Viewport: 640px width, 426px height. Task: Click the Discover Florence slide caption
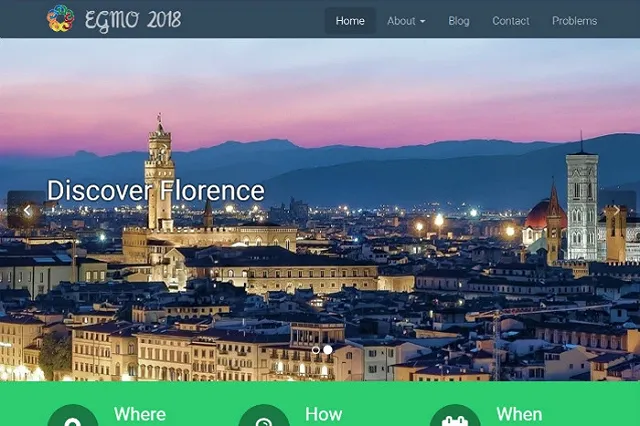156,191
